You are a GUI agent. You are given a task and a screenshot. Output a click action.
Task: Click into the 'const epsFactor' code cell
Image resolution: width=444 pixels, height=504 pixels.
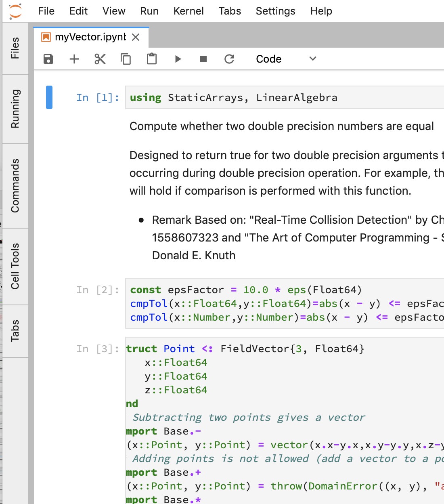(x=285, y=303)
